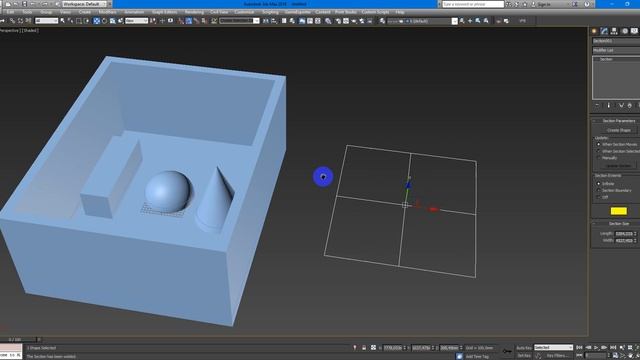Screen dimensions: 640x360
Task: Open the Render Setup dialog icon
Action: (338, 20)
